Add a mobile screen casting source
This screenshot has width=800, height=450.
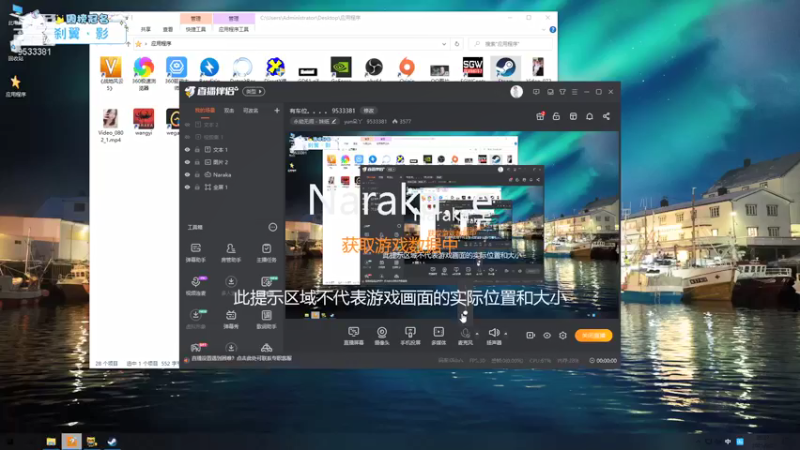point(410,336)
